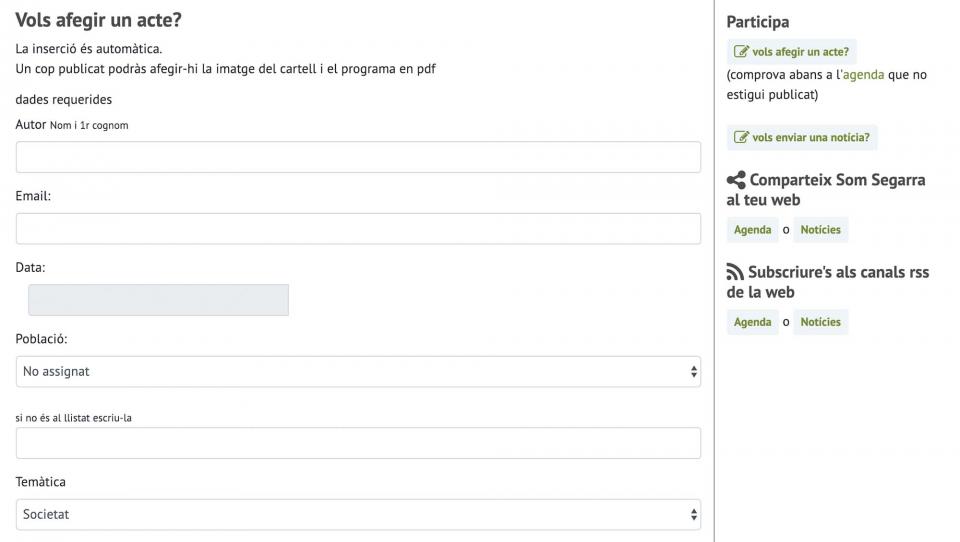Click into the Email input field
The width and height of the screenshot is (960, 542).
click(x=357, y=229)
